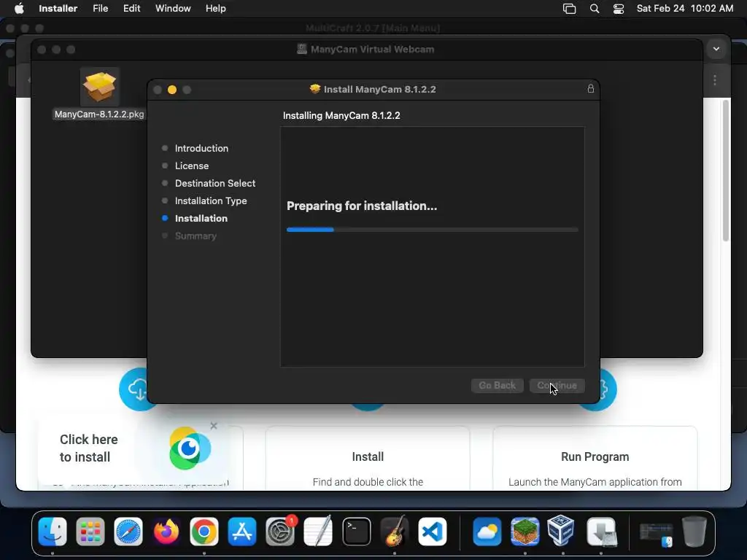Click the browser page vertical scrollbar
Viewport: 747px width, 560px height.
[726, 171]
